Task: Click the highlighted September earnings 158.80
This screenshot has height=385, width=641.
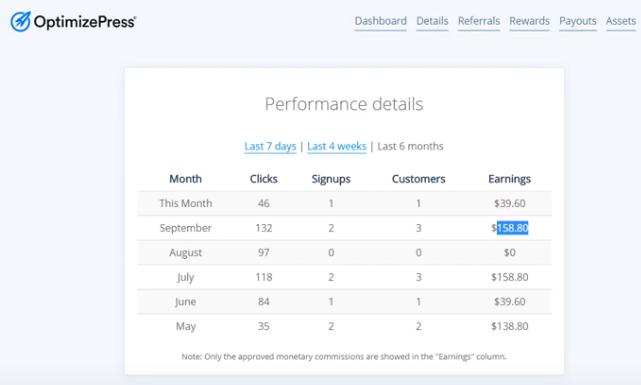Action: 513,228
